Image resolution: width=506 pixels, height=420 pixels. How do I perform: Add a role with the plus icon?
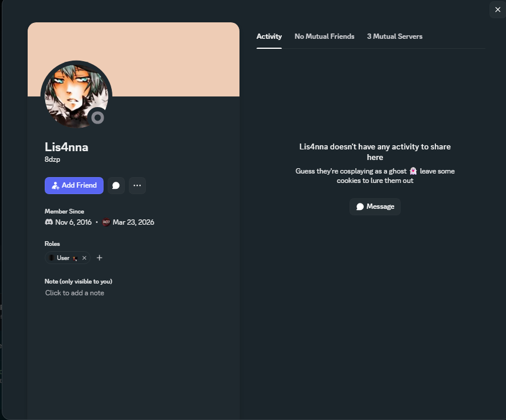[x=99, y=258]
